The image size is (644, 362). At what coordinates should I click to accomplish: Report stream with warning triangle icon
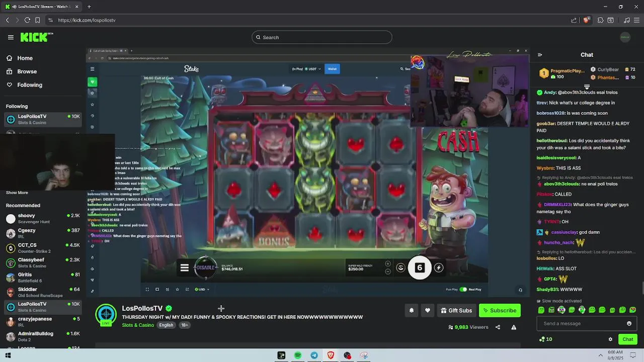[x=514, y=327]
